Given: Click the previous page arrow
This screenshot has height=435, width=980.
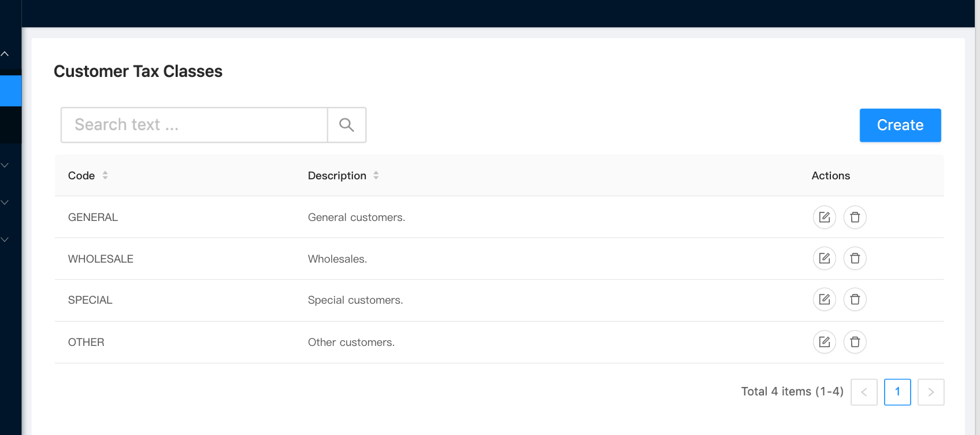Looking at the screenshot, I should coord(864,392).
